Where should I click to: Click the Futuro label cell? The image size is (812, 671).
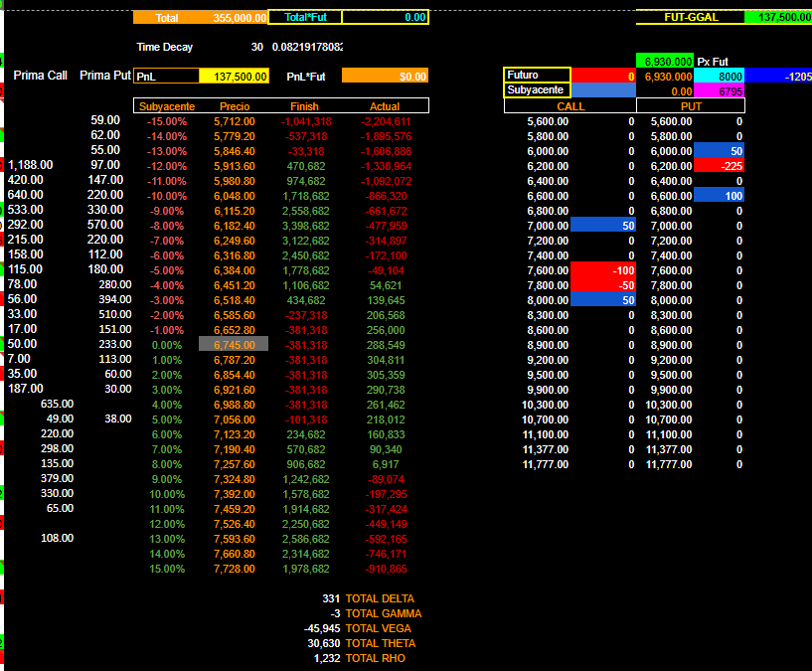(537, 76)
